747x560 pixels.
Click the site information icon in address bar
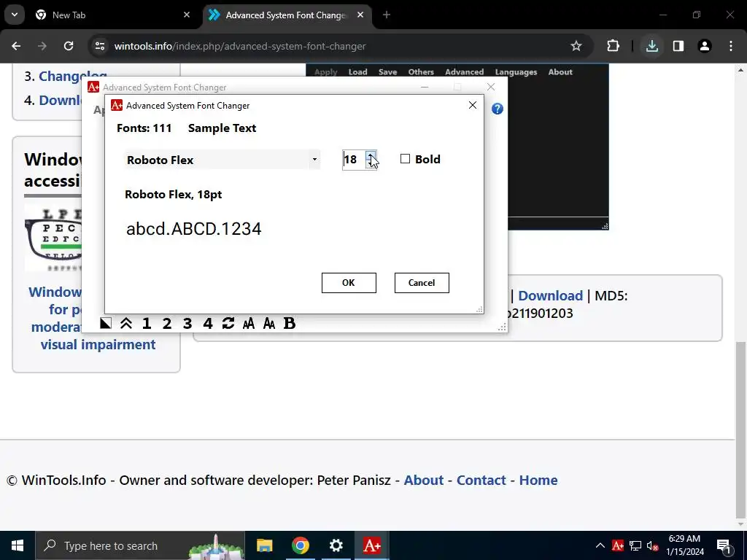pyautogui.click(x=99, y=46)
